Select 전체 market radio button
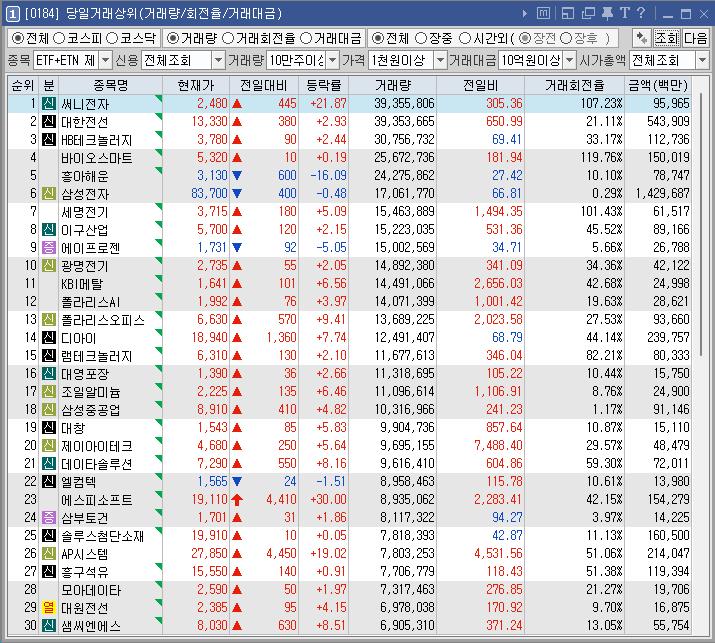 [x=17, y=38]
